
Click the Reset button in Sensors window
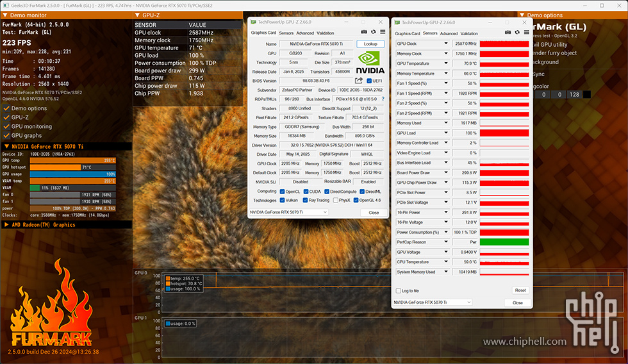coord(520,290)
